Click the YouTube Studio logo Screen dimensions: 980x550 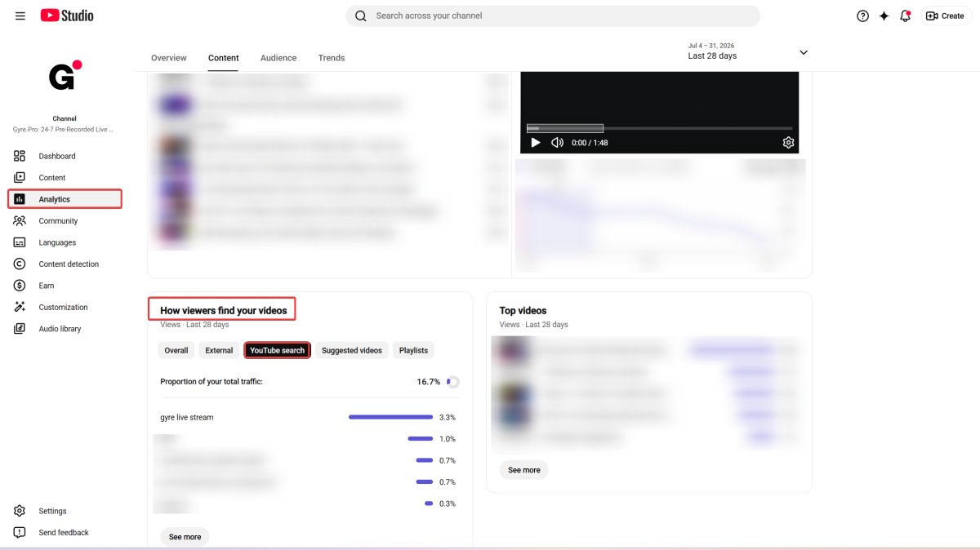[67, 16]
